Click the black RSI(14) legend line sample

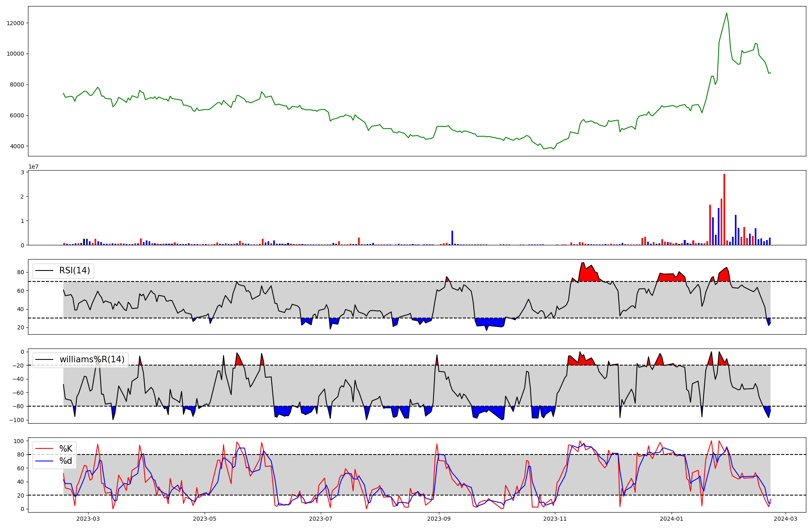[44, 270]
